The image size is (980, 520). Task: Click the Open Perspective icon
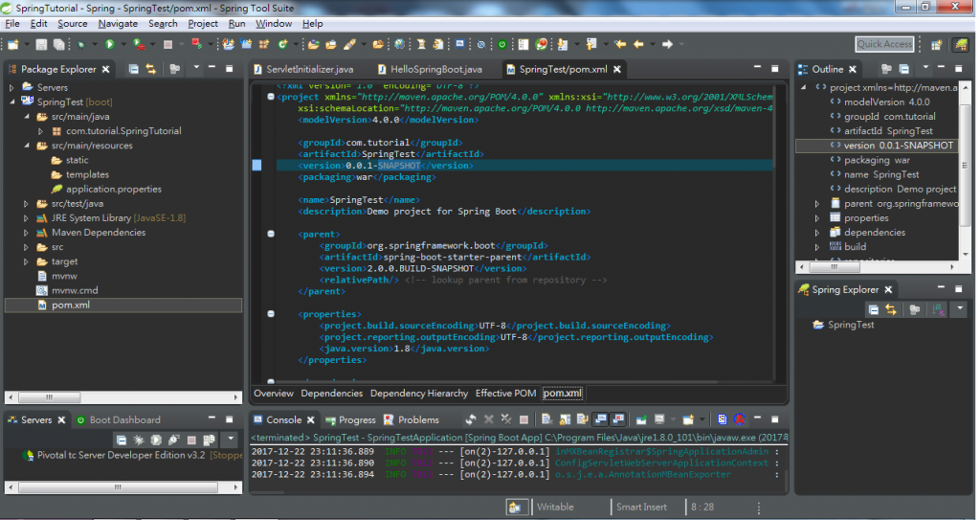936,44
